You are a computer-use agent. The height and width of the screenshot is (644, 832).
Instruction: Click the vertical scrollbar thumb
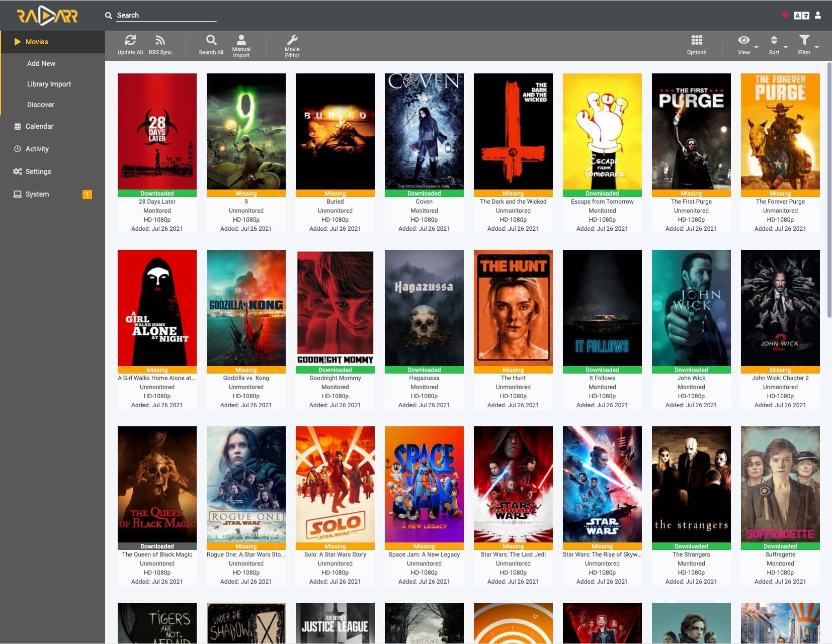(x=829, y=190)
